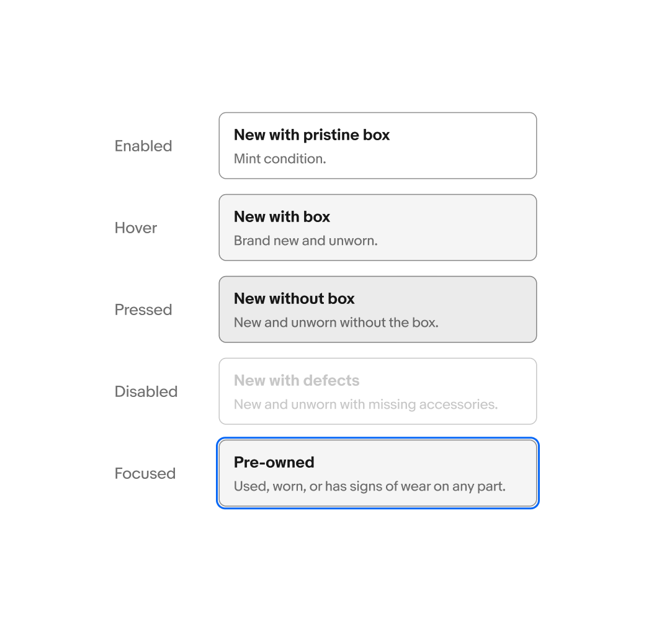The image size is (672, 619).
Task: Click the "Hover" state label
Action: (x=136, y=228)
